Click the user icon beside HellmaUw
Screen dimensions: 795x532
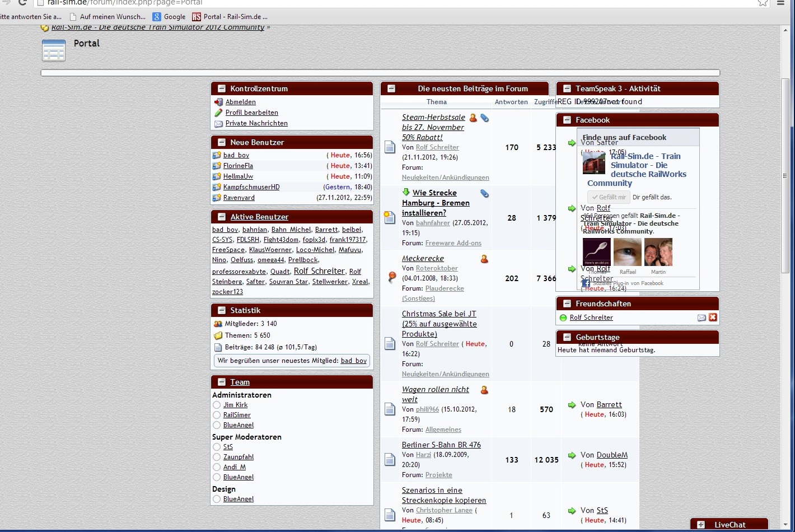point(217,176)
